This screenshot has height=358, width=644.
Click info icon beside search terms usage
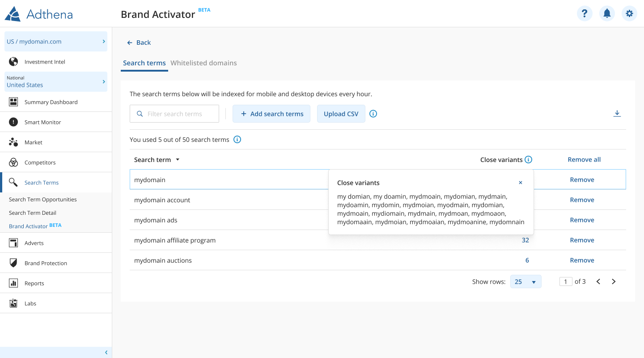click(x=237, y=140)
